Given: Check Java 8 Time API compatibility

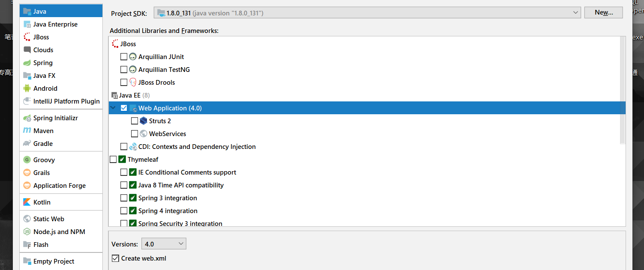Looking at the screenshot, I should (x=124, y=185).
